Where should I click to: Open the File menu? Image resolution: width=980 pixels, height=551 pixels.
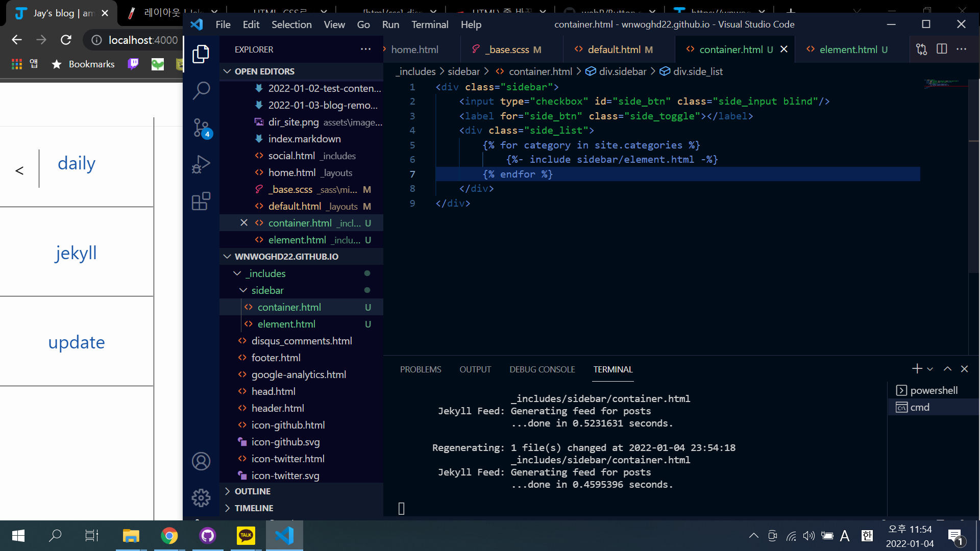[x=223, y=24]
